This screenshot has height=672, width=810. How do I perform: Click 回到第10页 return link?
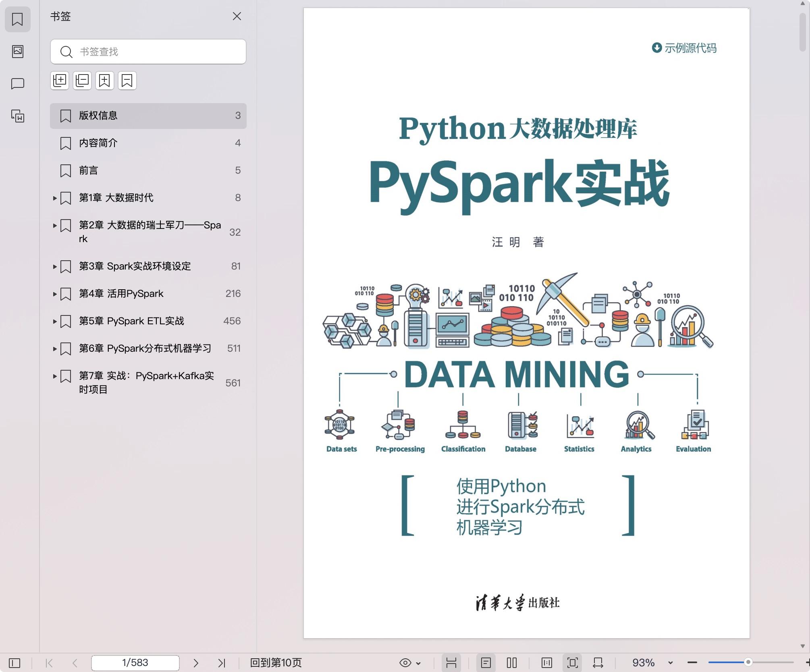[276, 663]
